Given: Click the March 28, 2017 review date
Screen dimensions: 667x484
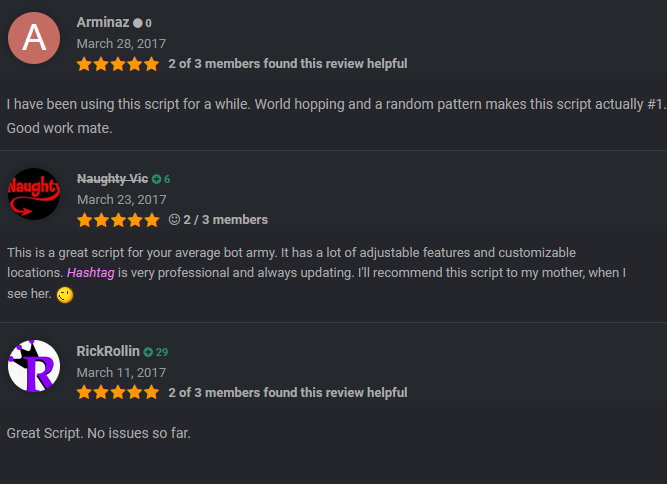Looking at the screenshot, I should pos(121,43).
